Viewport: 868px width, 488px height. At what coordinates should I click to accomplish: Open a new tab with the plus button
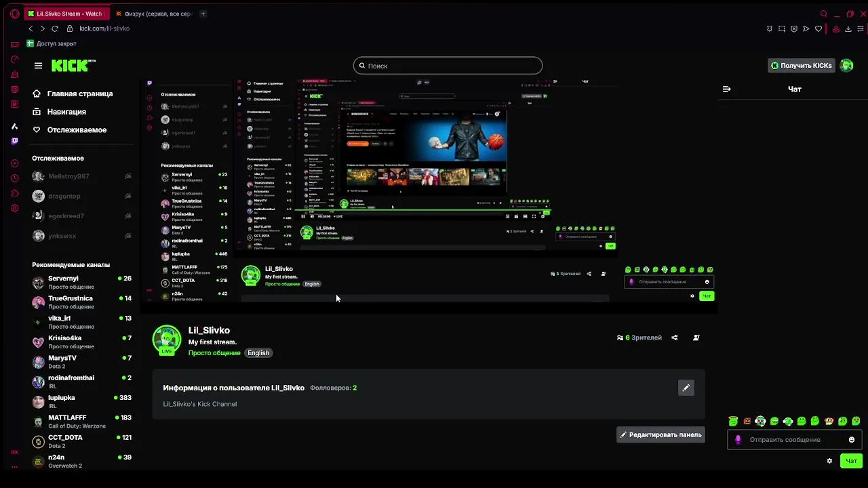(x=203, y=14)
